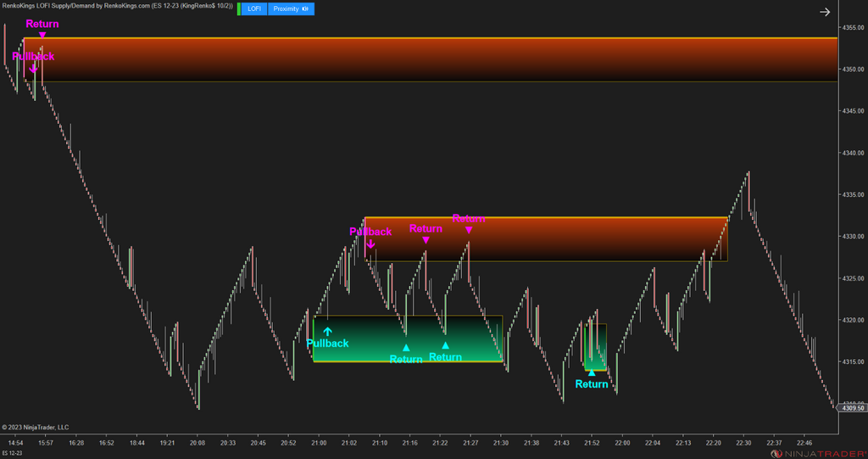Click the 16:28 time axis label
The image size is (868, 459).
[x=76, y=443]
